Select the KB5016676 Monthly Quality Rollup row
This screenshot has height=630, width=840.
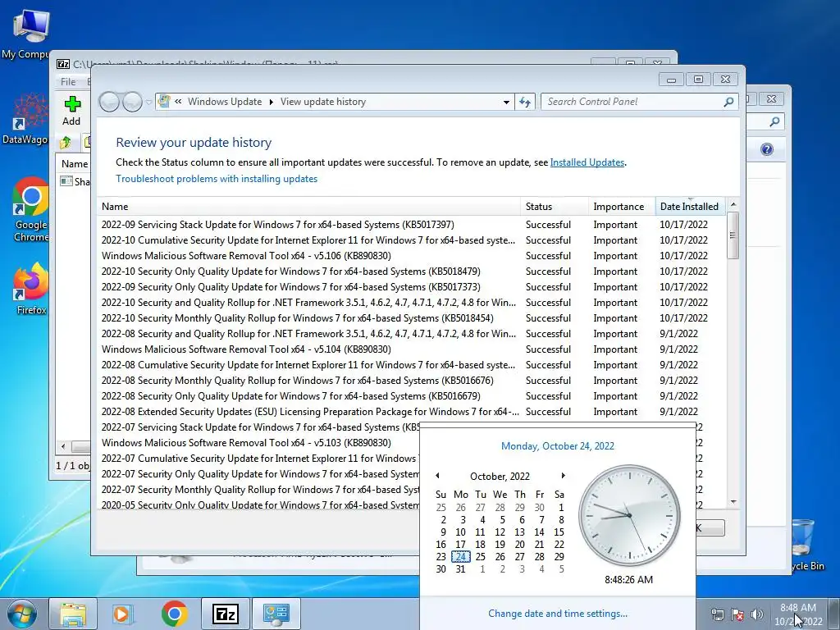[x=412, y=381]
